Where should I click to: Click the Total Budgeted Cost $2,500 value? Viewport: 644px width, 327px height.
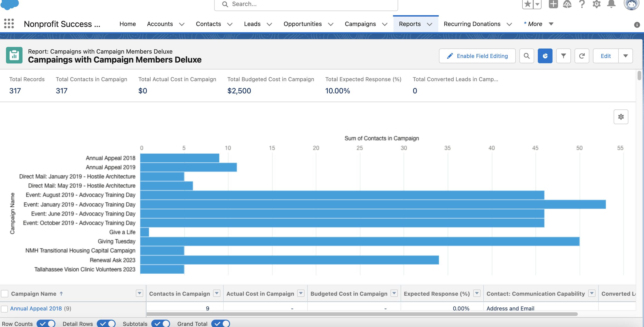point(239,91)
